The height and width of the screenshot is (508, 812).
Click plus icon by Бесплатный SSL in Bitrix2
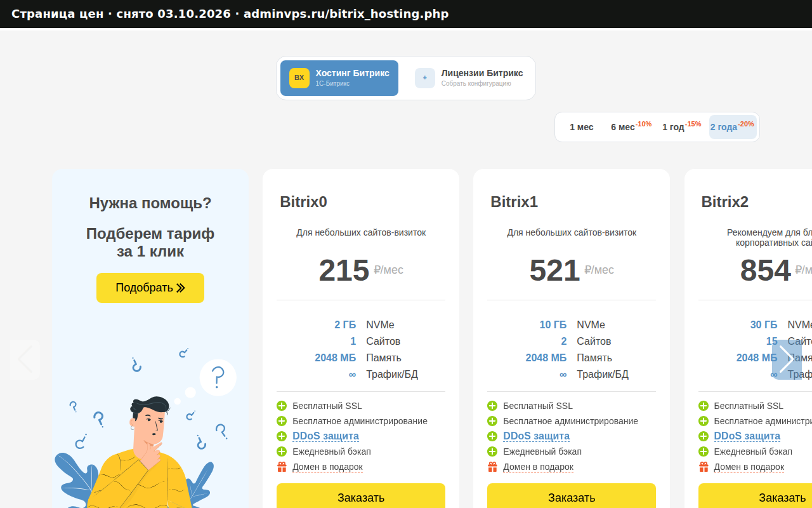pyautogui.click(x=704, y=406)
